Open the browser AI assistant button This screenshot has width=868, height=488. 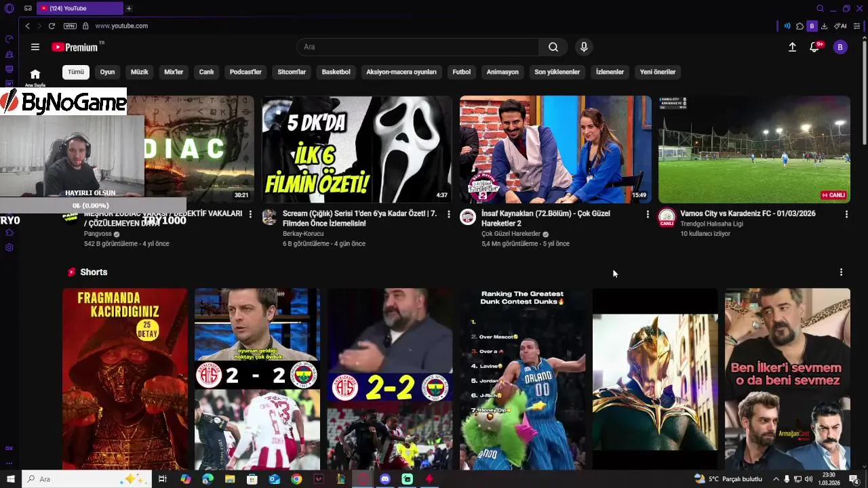840,26
